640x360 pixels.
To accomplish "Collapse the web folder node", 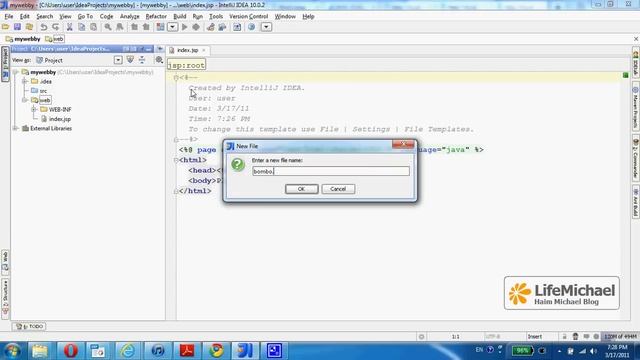I will tap(25, 100).
